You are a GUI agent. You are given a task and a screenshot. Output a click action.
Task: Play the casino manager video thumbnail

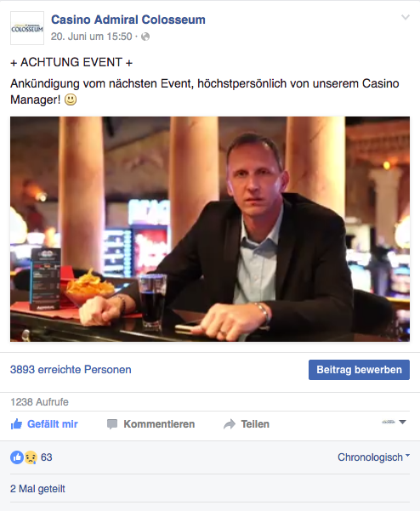click(x=210, y=229)
